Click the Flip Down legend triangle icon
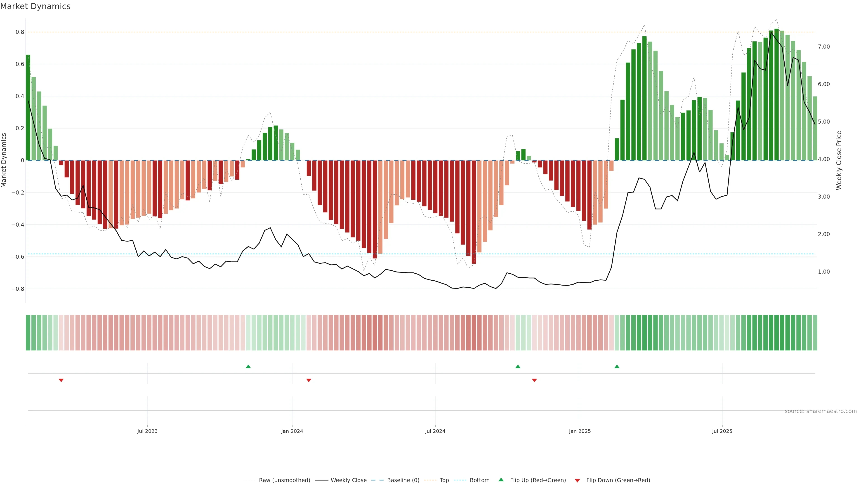 pyautogui.click(x=577, y=480)
